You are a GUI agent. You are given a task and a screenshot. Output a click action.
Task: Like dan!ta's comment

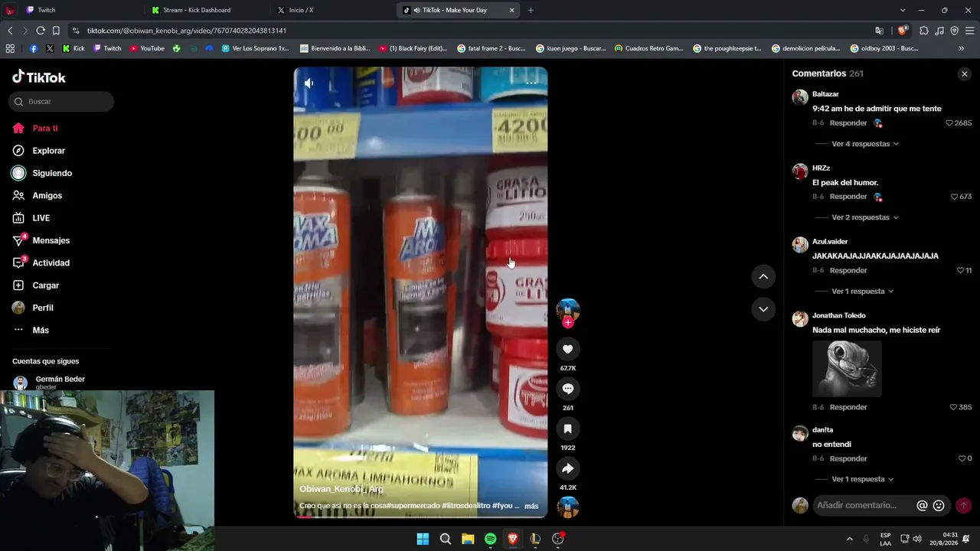(x=962, y=458)
